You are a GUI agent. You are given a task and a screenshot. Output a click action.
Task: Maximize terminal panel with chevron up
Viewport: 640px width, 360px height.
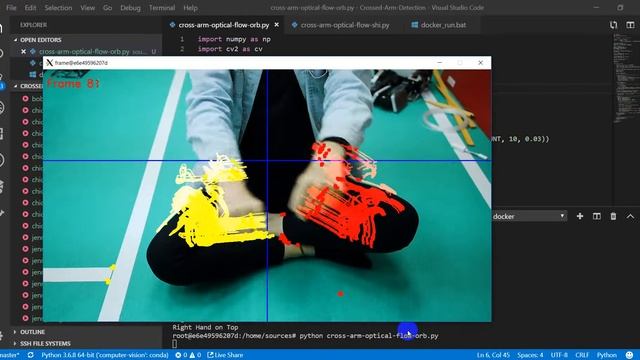click(630, 216)
